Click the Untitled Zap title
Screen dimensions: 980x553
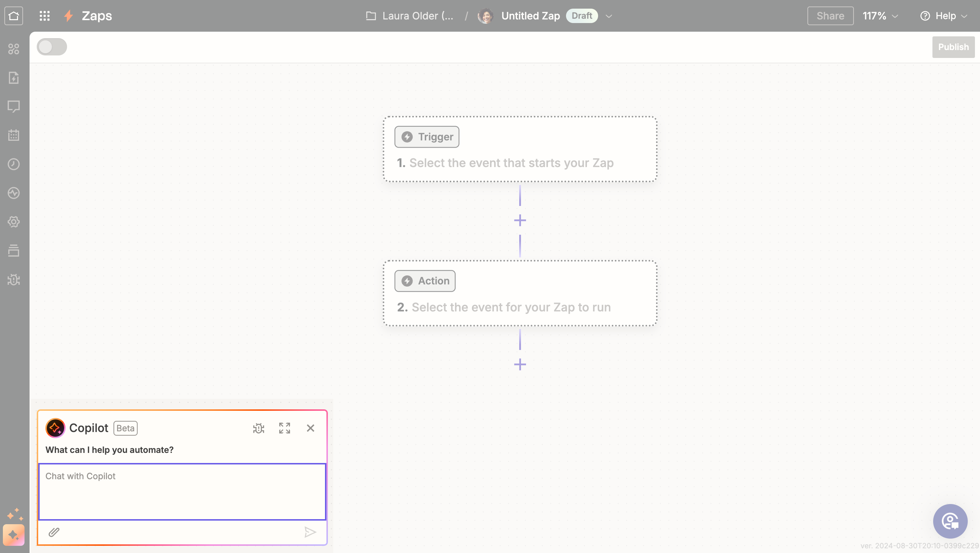click(530, 15)
